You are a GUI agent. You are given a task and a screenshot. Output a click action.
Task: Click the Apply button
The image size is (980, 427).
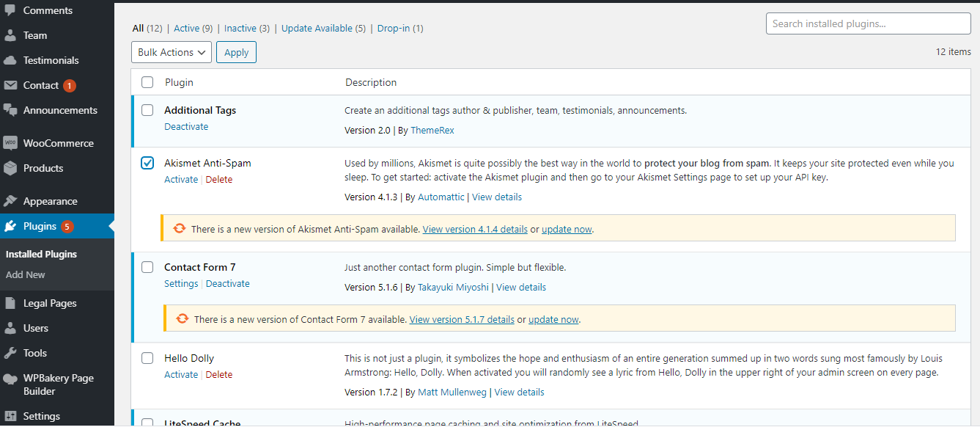[236, 52]
